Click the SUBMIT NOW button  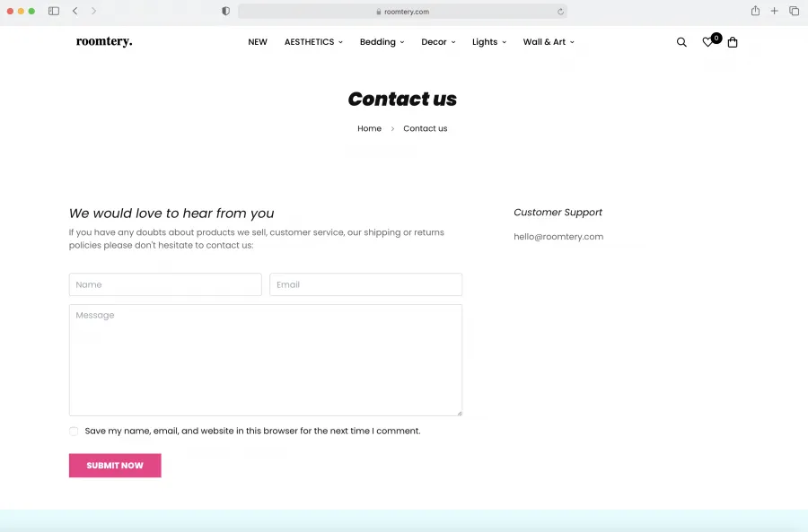point(115,466)
